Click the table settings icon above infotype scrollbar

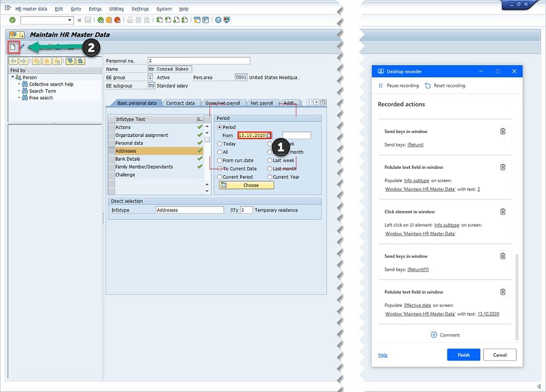click(207, 119)
